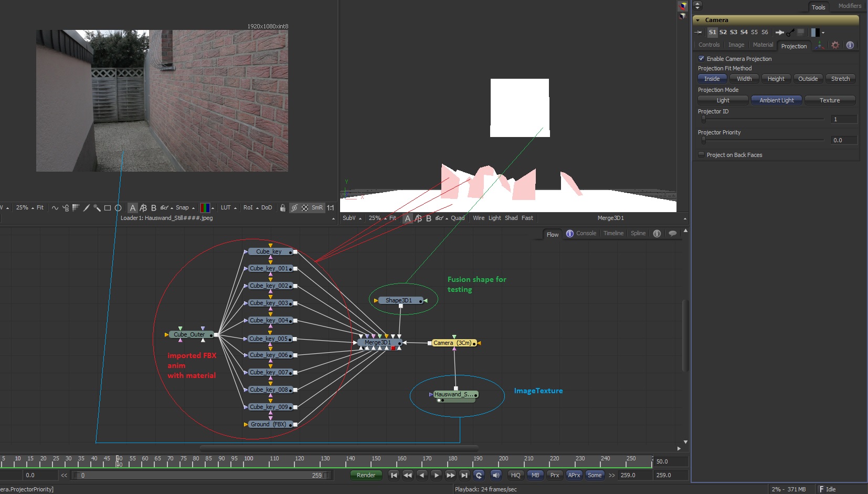Toggle B buffer in left viewer
Viewport: 868px width, 494px height.
[x=154, y=208]
